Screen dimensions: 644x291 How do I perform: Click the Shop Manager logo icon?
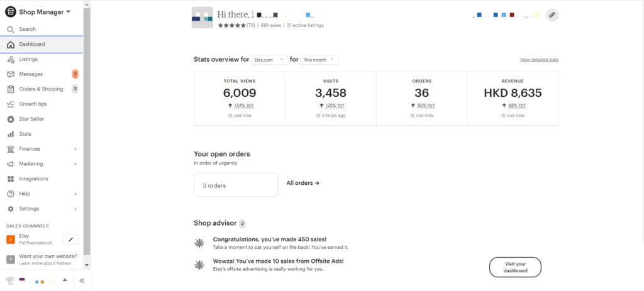click(x=11, y=12)
